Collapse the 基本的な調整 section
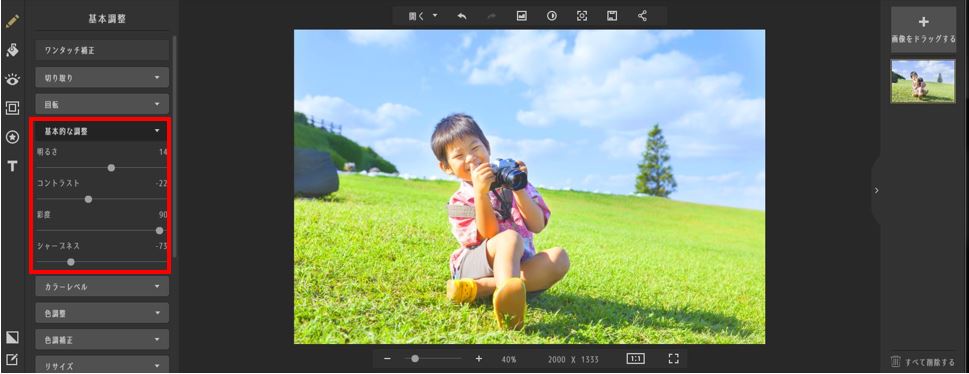Viewport: 969px width, 374px height. [x=102, y=131]
